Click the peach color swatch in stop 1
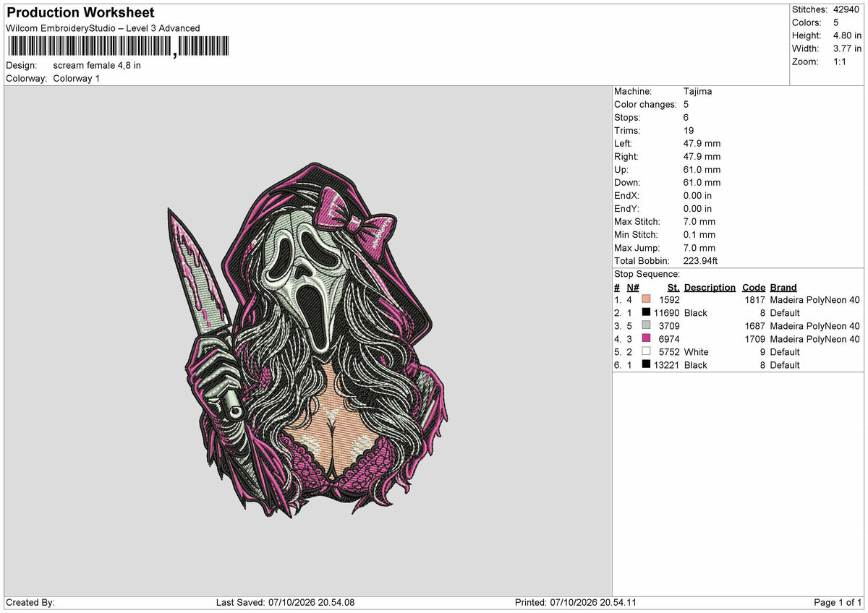Image resolution: width=868 pixels, height=613 pixels. (646, 299)
